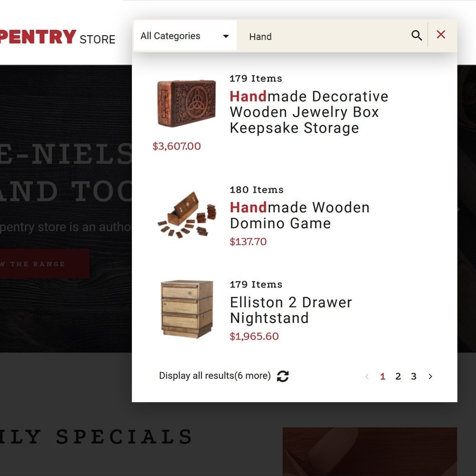Click Display all results (6 more)
The image size is (476, 476).
215,376
